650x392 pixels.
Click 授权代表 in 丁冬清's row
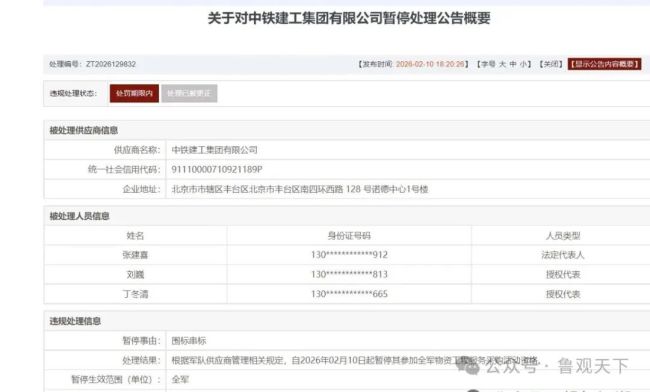(x=563, y=294)
